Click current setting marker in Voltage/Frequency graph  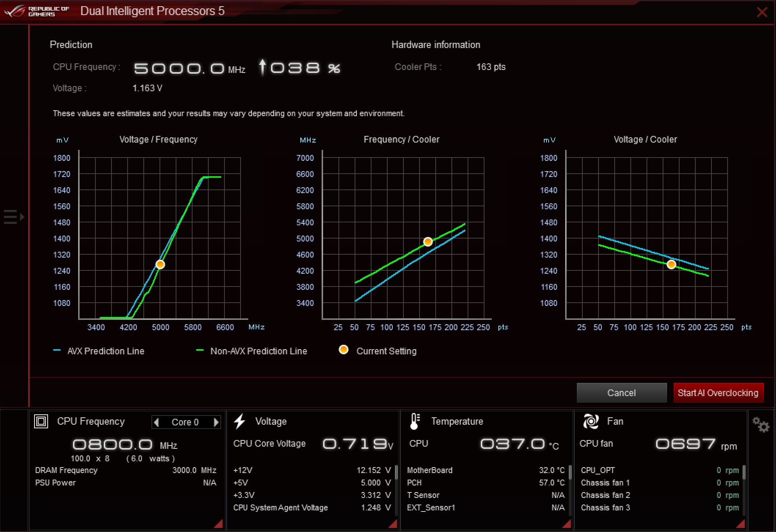point(160,265)
